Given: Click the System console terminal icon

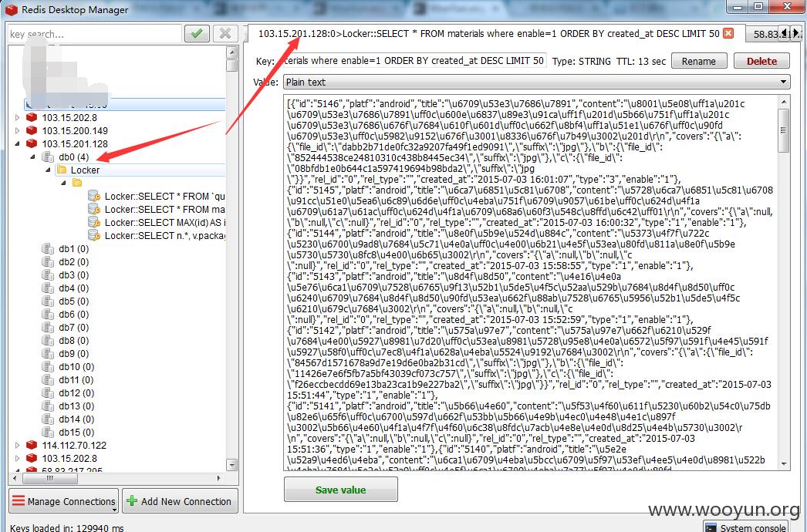Looking at the screenshot, I should tap(711, 528).
